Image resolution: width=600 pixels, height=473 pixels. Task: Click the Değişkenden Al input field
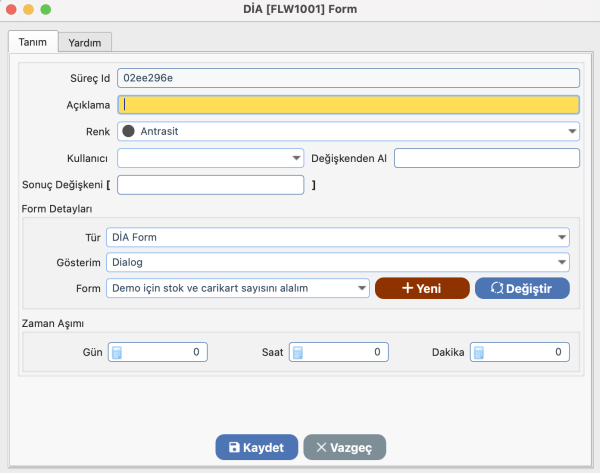pos(486,158)
